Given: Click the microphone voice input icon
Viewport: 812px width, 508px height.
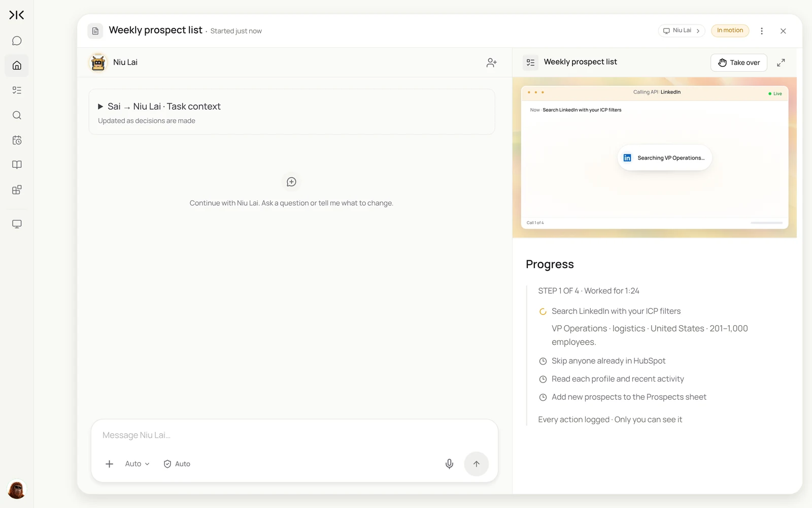Looking at the screenshot, I should click(x=449, y=464).
